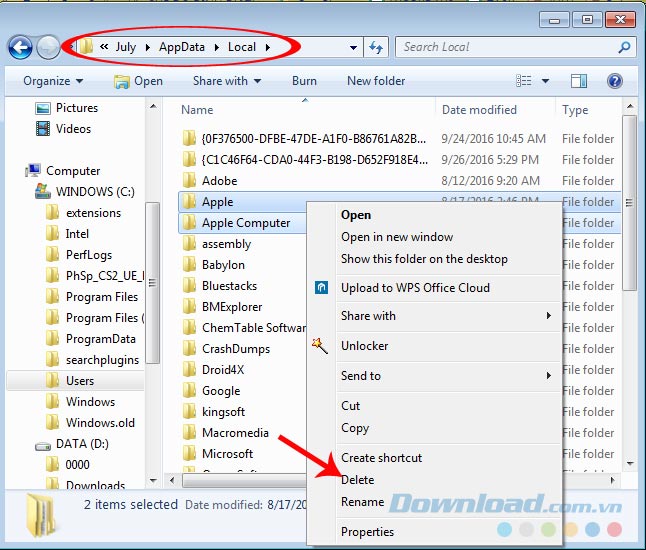Click the change view icon

pos(524,81)
